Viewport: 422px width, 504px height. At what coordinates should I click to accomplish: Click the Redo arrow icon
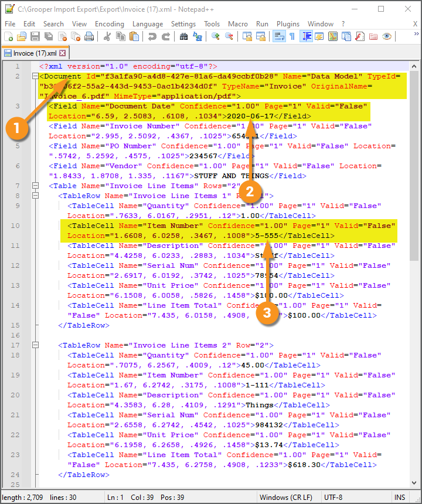coord(165,37)
